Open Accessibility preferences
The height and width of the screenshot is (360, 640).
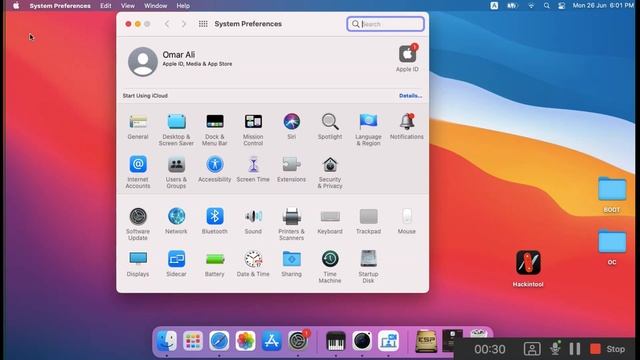pyautogui.click(x=215, y=169)
